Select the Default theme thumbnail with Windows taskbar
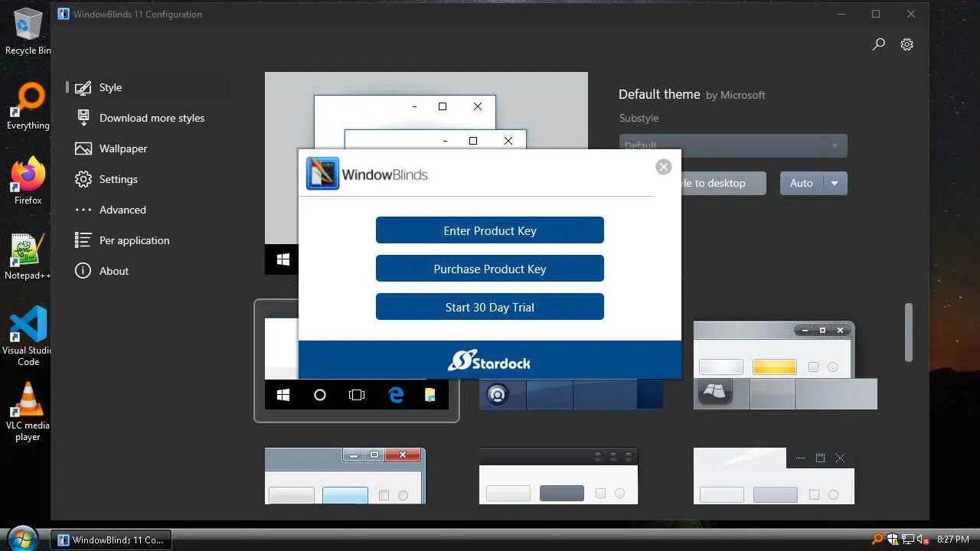Screen dimensions: 980x551 (357, 360)
